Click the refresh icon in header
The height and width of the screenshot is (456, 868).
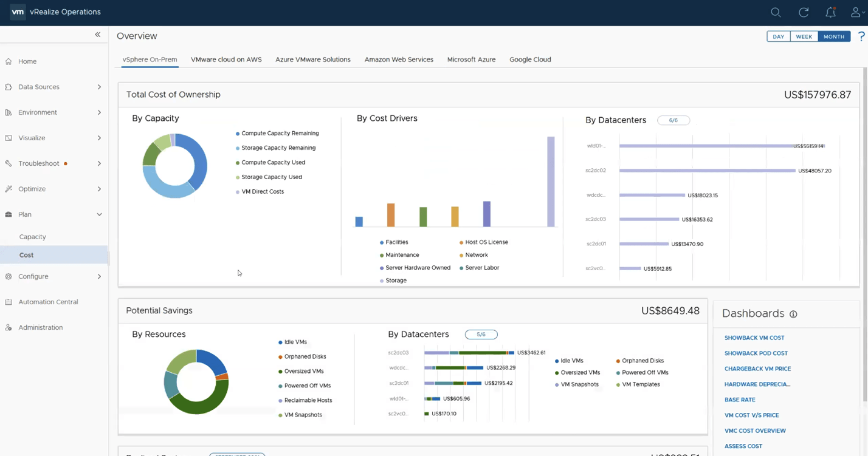[804, 12]
